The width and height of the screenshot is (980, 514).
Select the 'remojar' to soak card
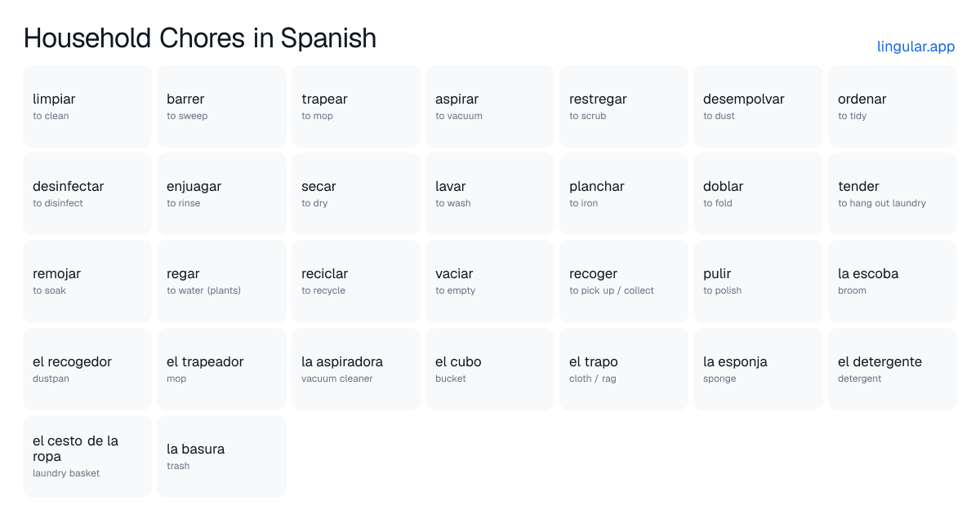87,281
